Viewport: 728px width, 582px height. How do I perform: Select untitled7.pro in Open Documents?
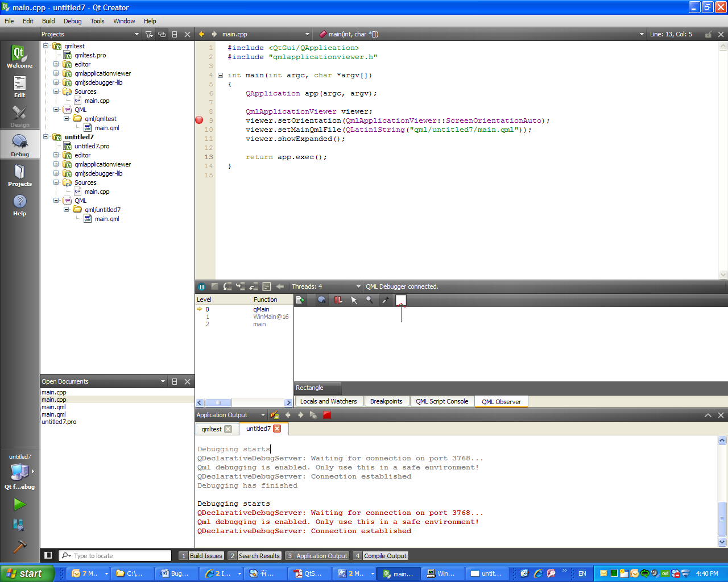59,422
